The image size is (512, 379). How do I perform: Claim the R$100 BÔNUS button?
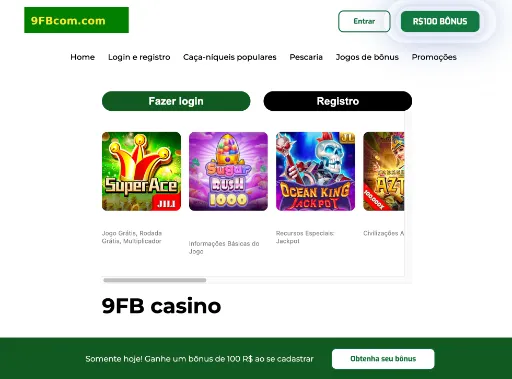pos(440,21)
